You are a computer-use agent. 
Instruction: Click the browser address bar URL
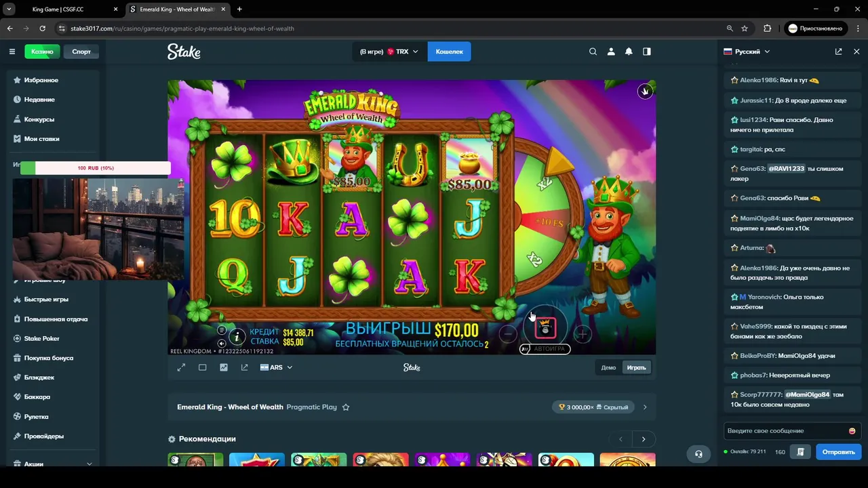(x=182, y=28)
